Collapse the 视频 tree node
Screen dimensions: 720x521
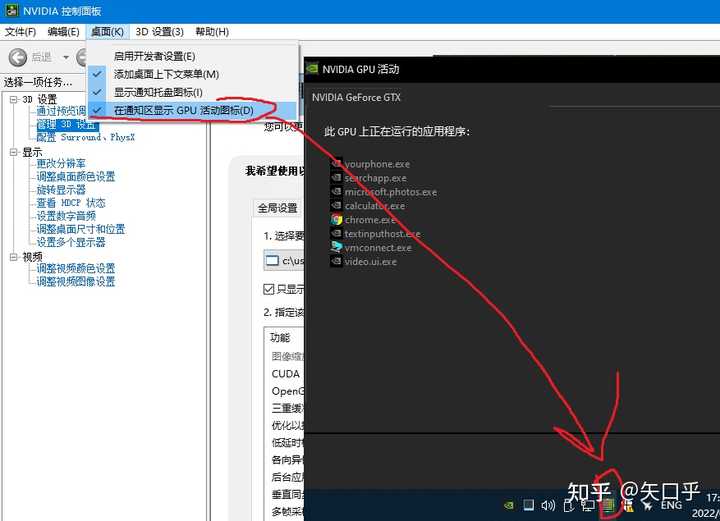click(14, 257)
